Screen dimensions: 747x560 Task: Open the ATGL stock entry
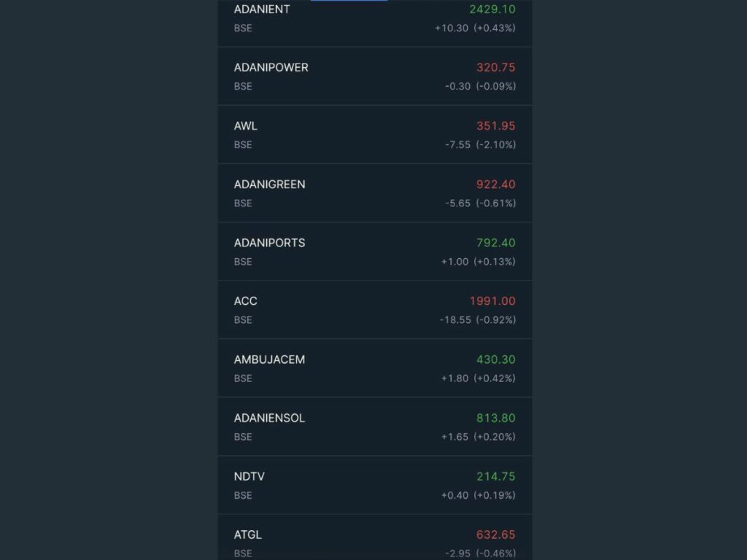coord(374,537)
